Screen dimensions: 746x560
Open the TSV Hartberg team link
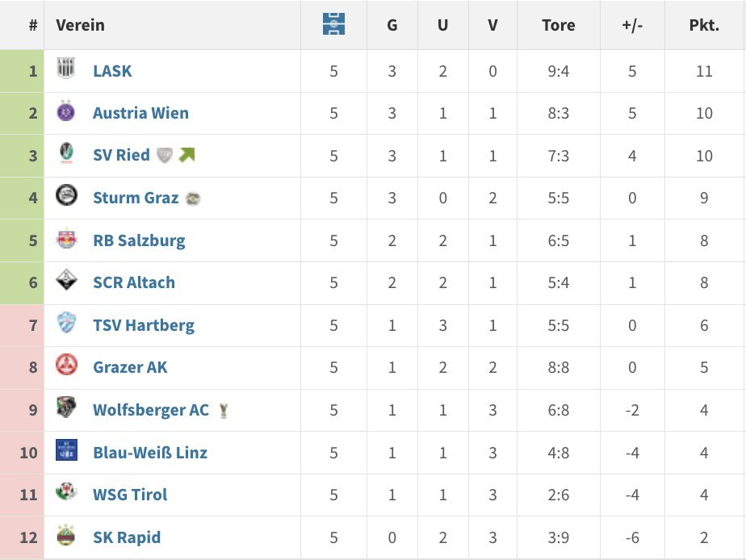click(144, 325)
